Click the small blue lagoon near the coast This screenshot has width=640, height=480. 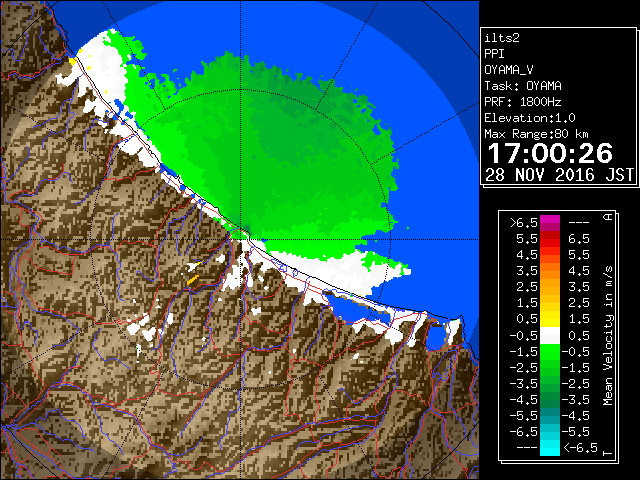tap(435, 336)
